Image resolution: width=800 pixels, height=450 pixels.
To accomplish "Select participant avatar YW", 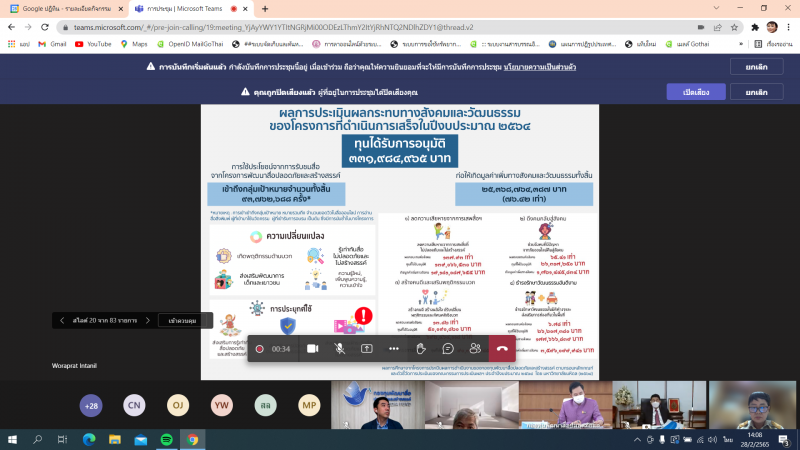I will (x=222, y=406).
